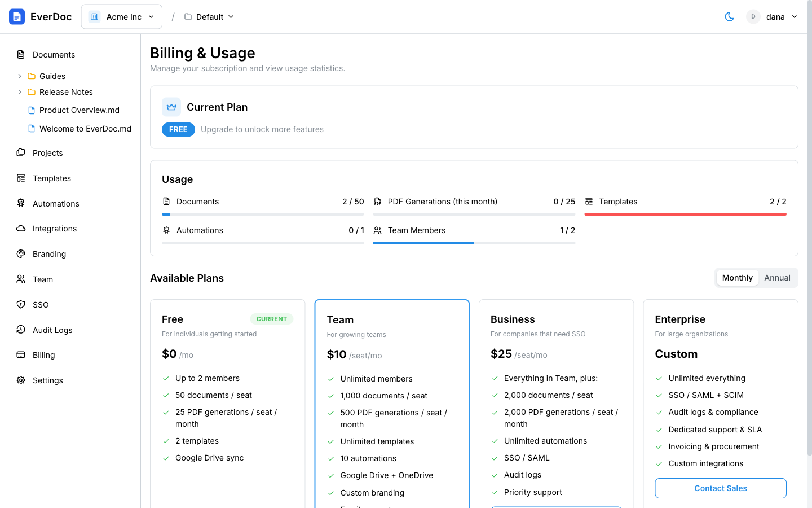
Task: Click the Welcome to EverDoc.md file icon
Action: [32, 129]
